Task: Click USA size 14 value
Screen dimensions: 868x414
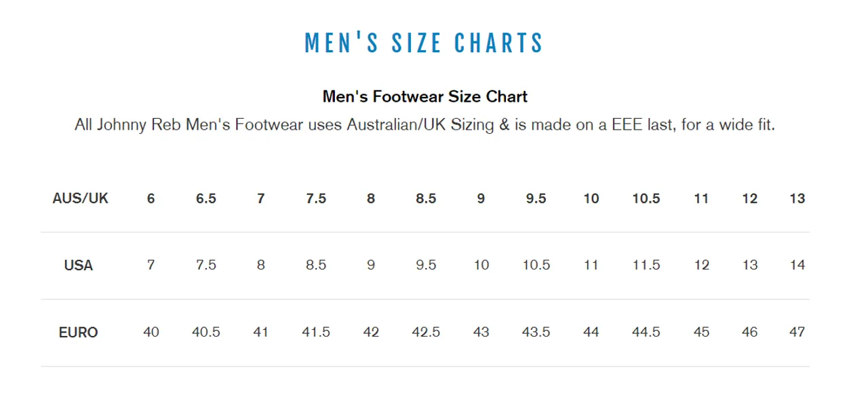Action: tap(797, 265)
